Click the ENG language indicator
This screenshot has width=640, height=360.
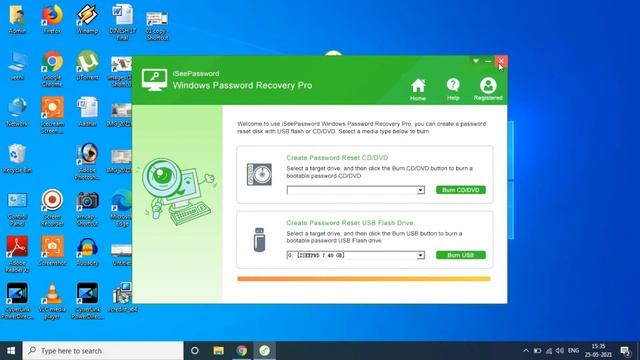[573, 351]
